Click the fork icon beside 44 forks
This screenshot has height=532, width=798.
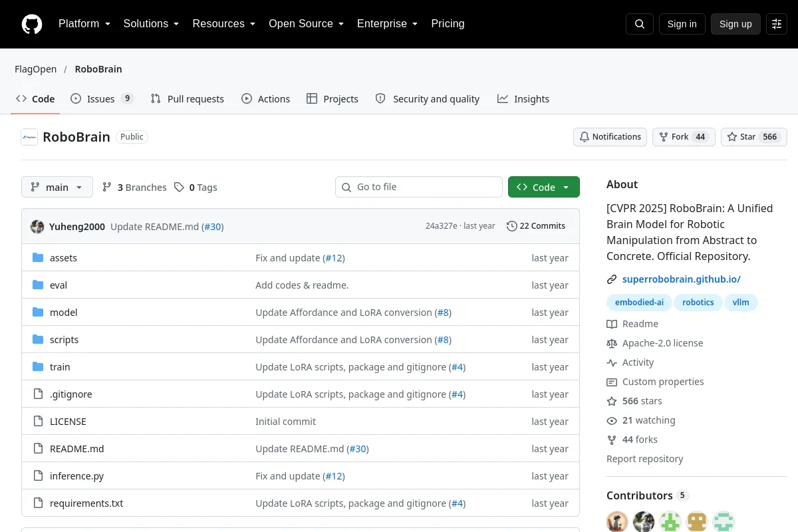[x=612, y=440]
